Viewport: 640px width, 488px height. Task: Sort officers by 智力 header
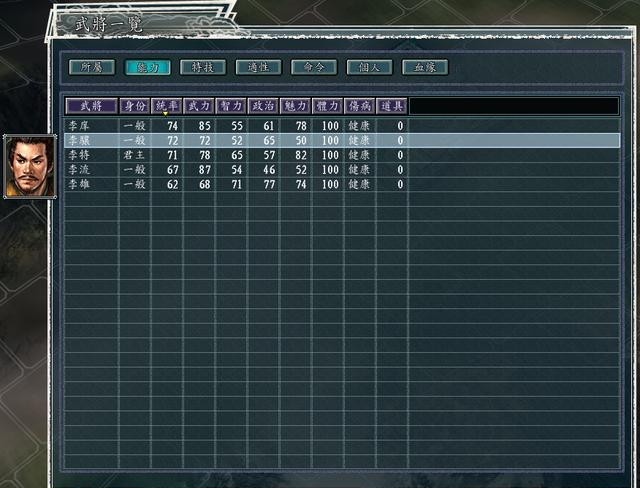pyautogui.click(x=231, y=106)
